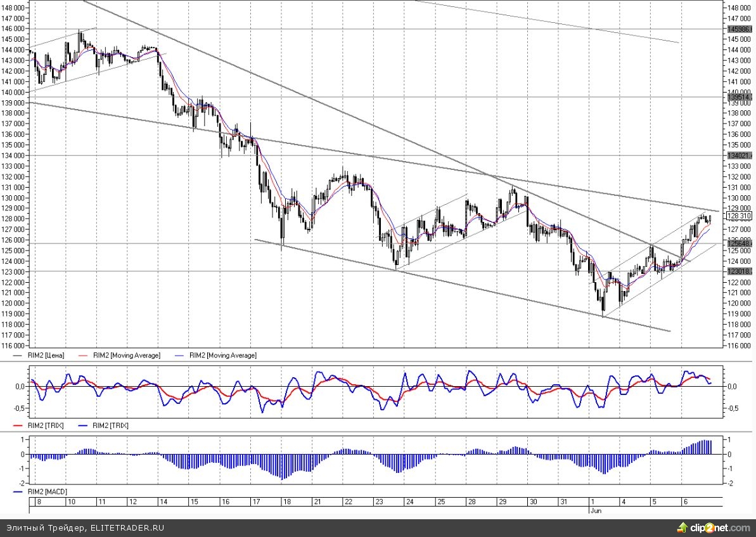The width and height of the screenshot is (756, 537).
Task: Click the current price label 128 310
Action: (740, 216)
